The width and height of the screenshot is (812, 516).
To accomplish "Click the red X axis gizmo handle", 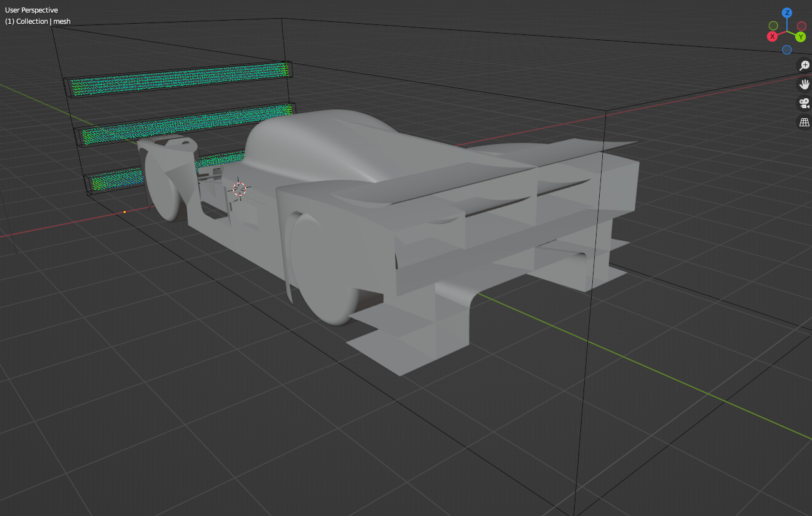I will (773, 36).
